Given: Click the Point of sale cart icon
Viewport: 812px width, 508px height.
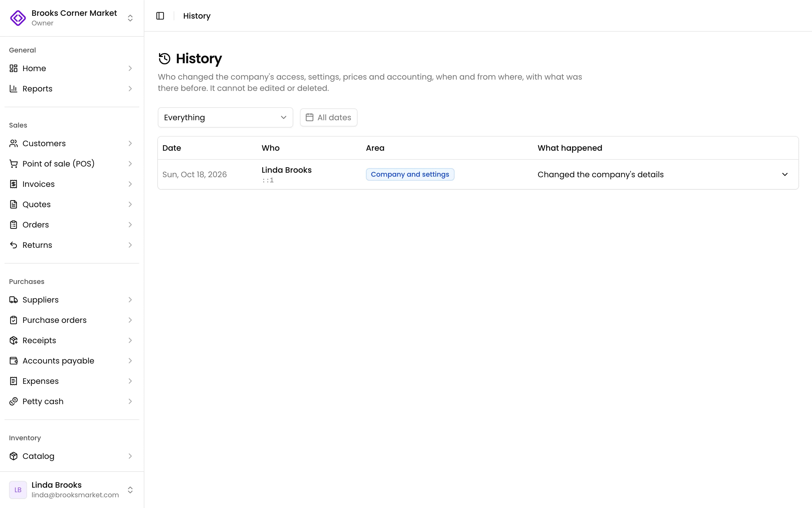Looking at the screenshot, I should point(14,164).
